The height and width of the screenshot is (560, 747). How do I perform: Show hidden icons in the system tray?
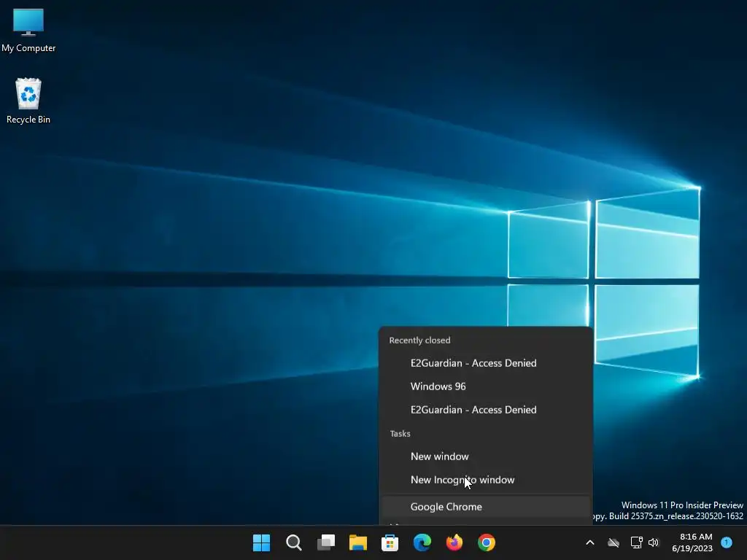(x=589, y=542)
